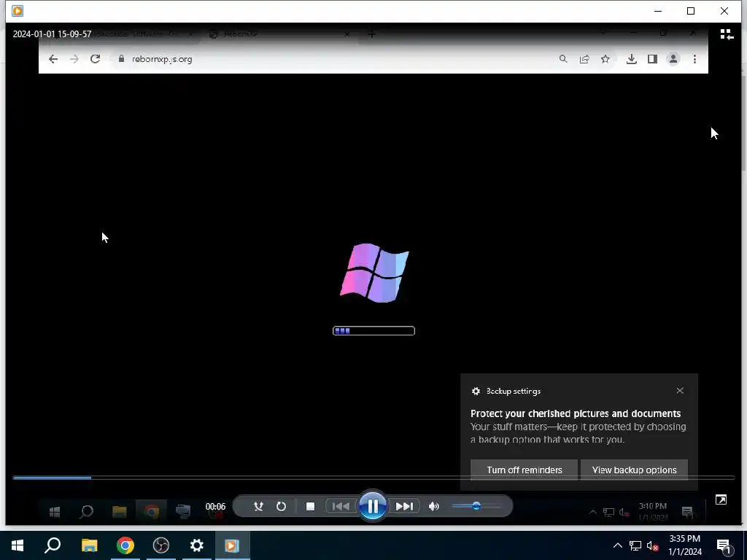The height and width of the screenshot is (560, 747).
Task: Adjust the Media Player volume slider
Action: click(476, 506)
